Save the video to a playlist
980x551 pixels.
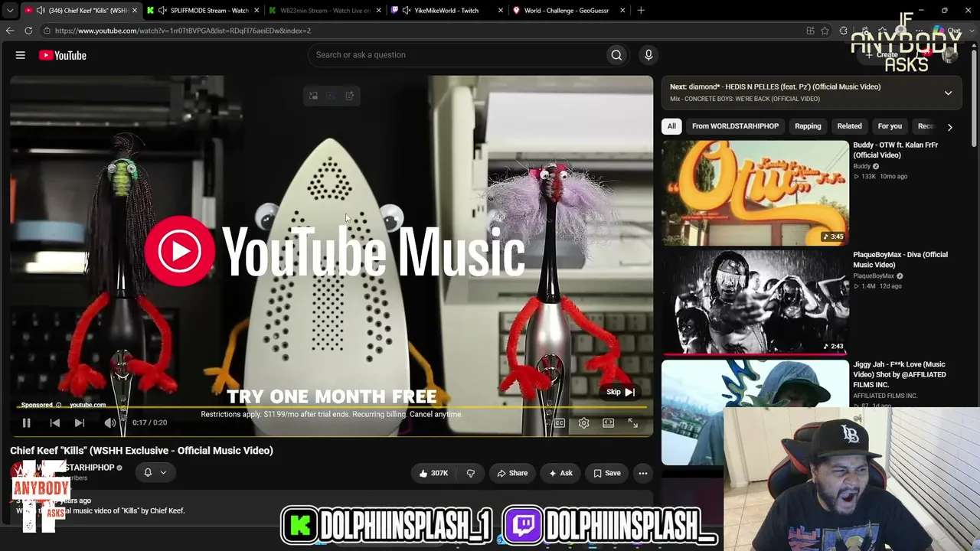point(607,473)
